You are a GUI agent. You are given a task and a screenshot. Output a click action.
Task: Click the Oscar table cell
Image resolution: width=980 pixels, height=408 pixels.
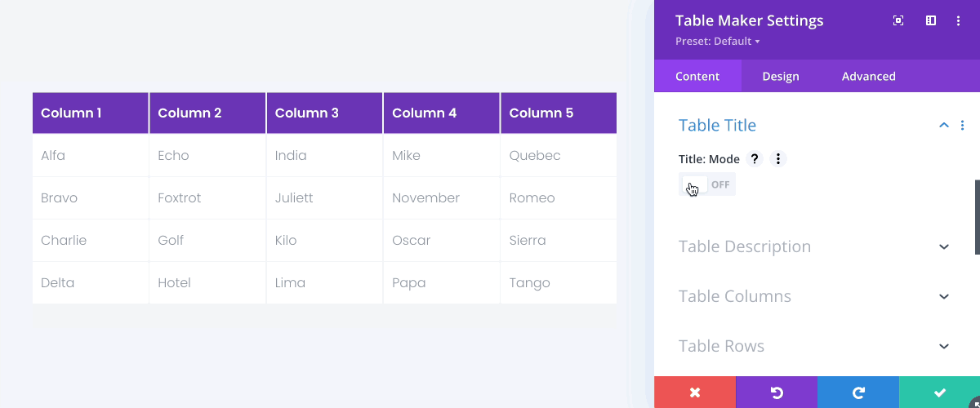[x=442, y=241]
